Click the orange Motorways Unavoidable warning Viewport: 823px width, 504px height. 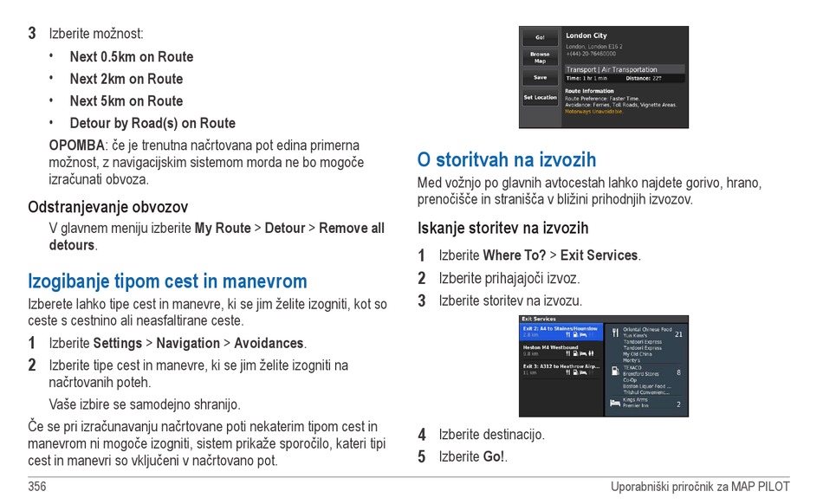[593, 111]
